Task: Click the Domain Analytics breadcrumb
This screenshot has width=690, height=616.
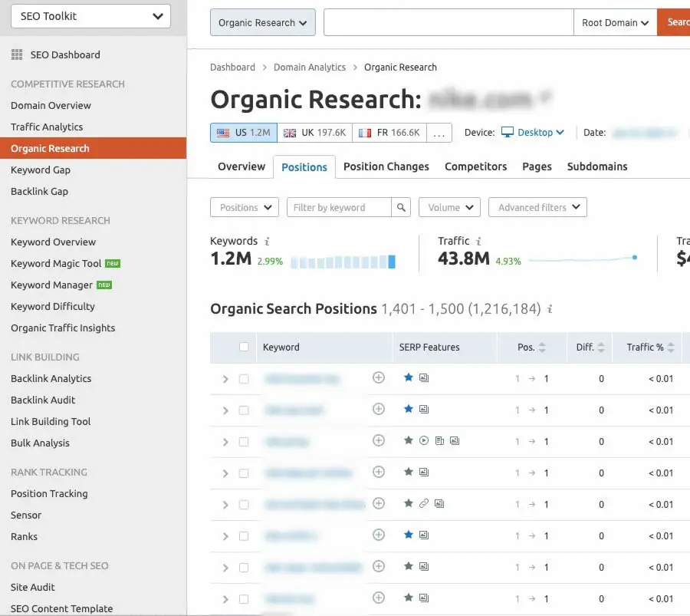Action: tap(310, 68)
